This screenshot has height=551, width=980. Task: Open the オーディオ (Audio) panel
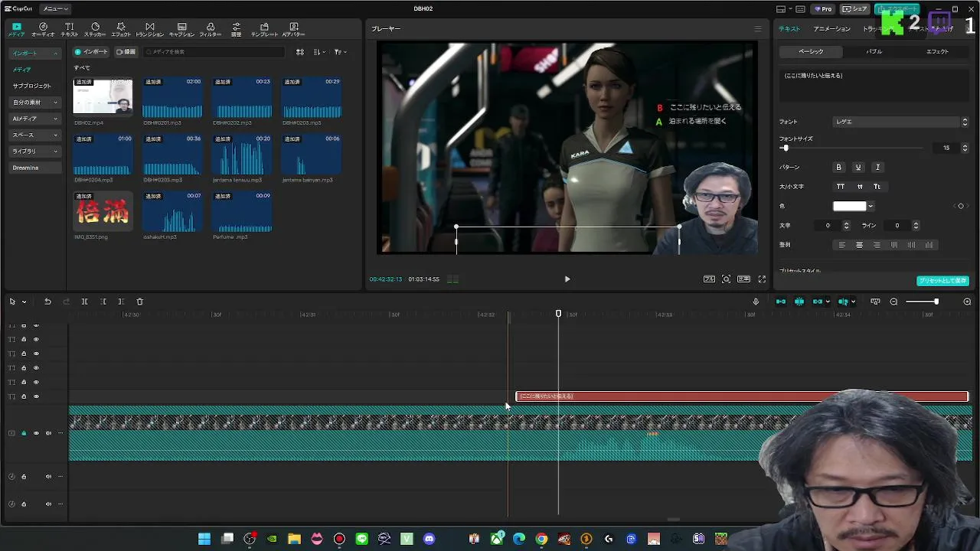[x=43, y=29]
